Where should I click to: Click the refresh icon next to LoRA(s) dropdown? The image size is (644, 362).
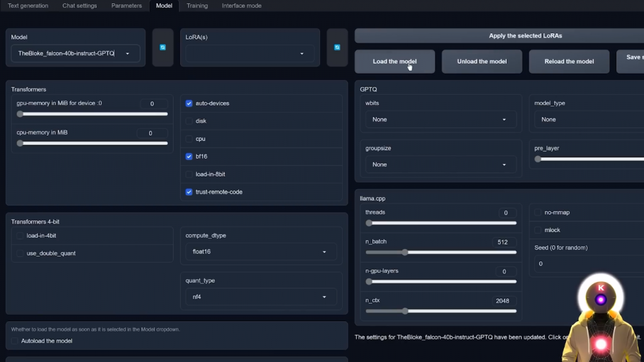pyautogui.click(x=337, y=47)
